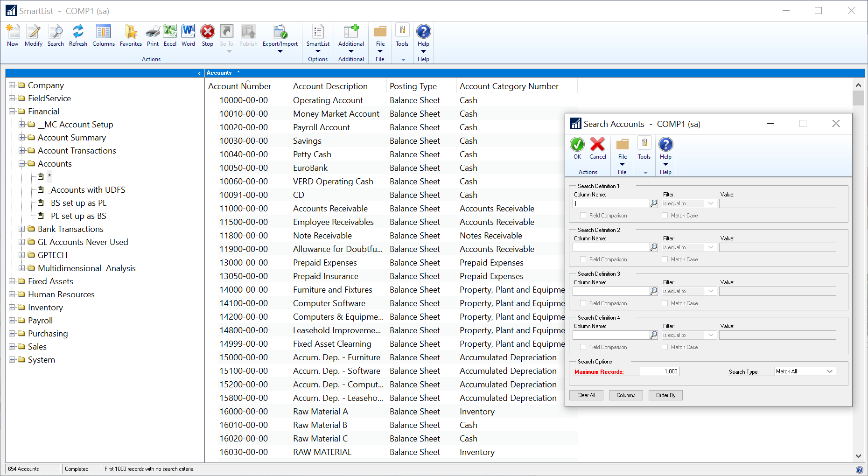Enable Field Comparison in Search Definition 4
The height and width of the screenshot is (476, 868).
tap(582, 347)
